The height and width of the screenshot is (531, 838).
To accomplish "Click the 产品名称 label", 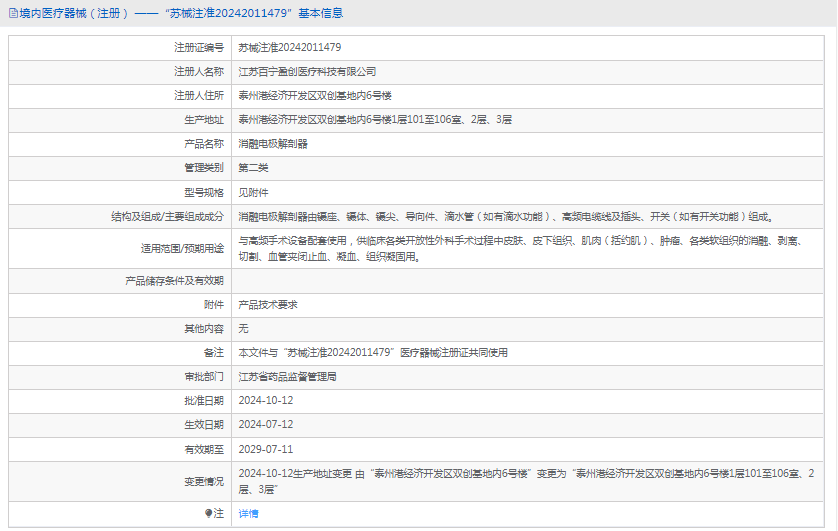I will coord(204,144).
